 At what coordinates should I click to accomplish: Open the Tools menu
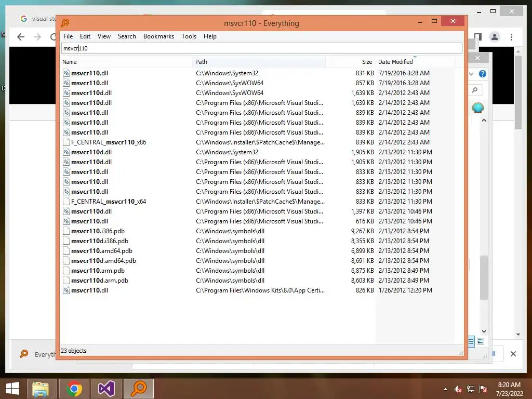point(189,36)
